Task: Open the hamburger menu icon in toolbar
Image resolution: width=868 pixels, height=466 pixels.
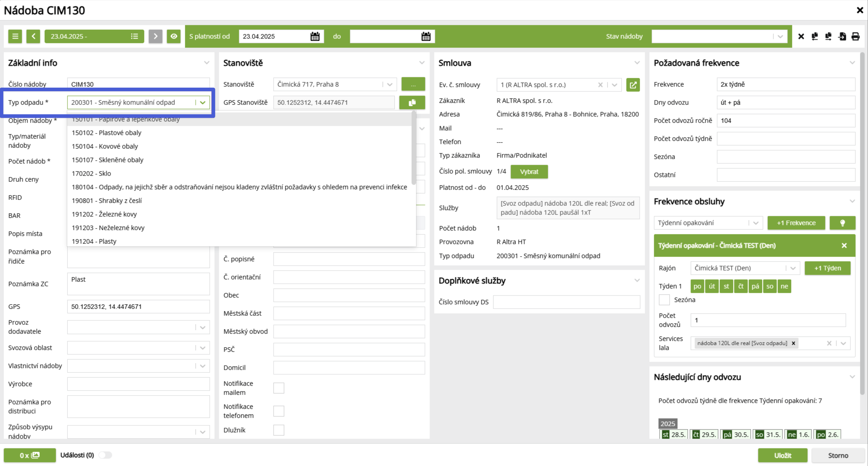Action: tap(15, 36)
